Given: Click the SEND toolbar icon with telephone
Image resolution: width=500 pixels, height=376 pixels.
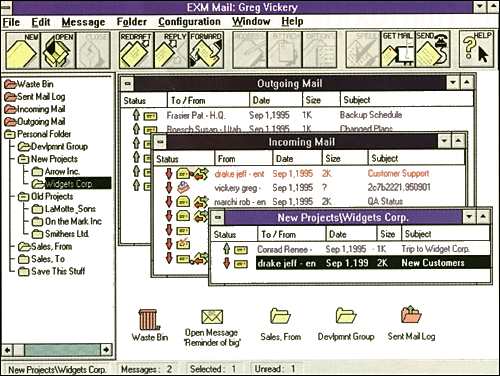Looking at the screenshot, I should tap(433, 50).
